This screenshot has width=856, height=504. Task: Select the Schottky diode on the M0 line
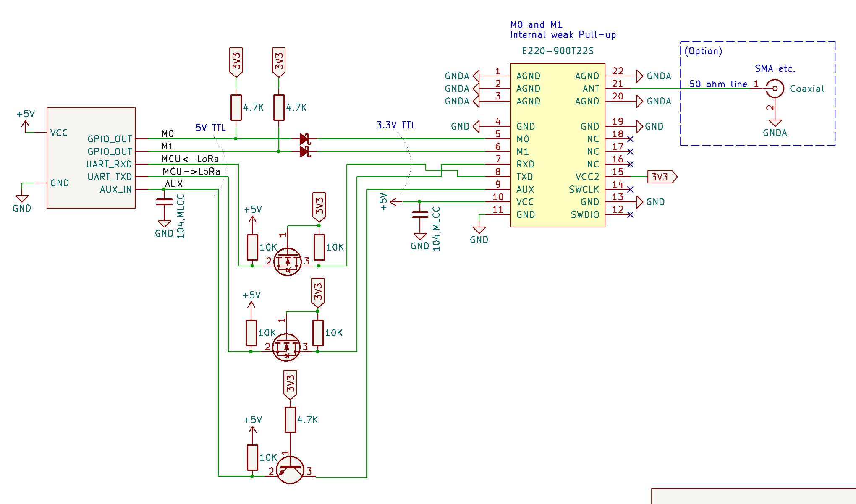pos(305,139)
